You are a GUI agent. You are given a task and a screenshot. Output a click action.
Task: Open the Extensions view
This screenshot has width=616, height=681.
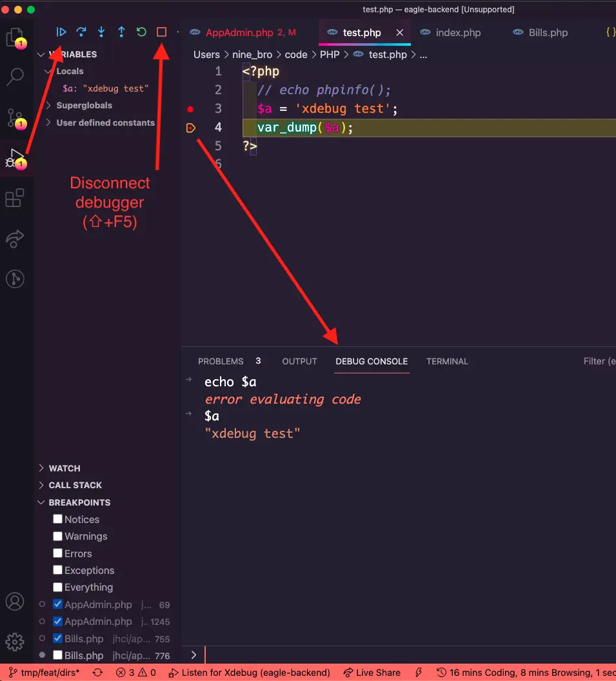15,198
